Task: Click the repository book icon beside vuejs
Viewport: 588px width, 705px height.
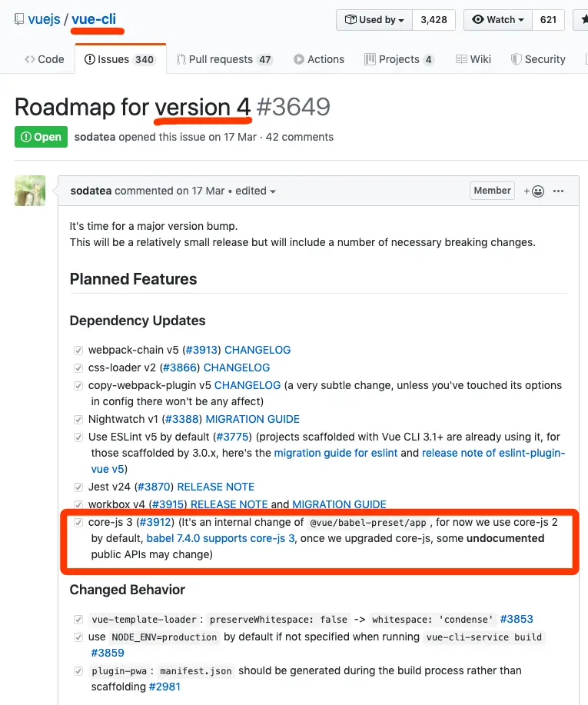Action: (x=19, y=19)
